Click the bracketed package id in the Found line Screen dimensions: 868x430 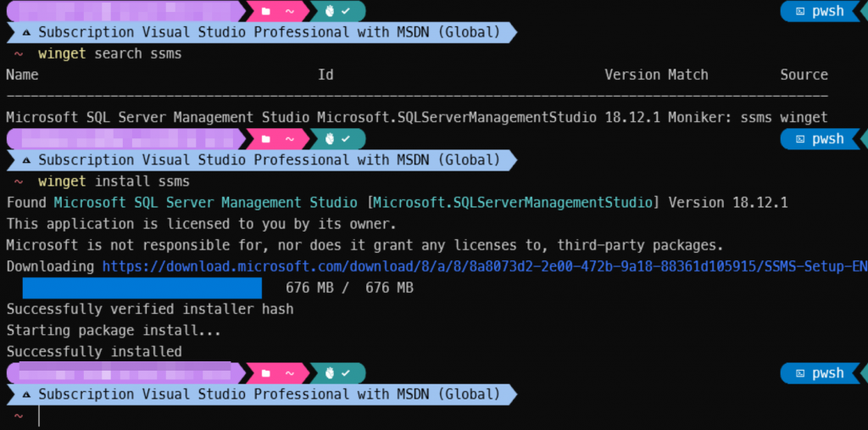[513, 203]
